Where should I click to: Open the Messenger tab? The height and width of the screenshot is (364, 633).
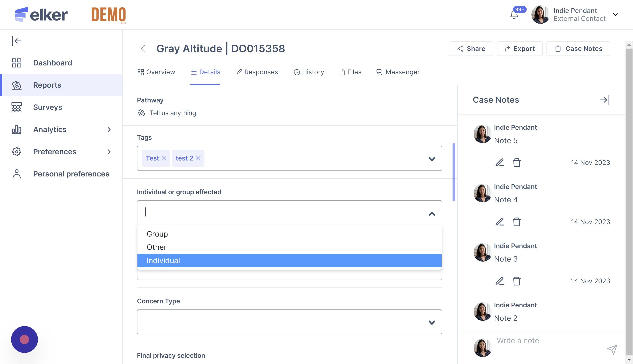click(398, 72)
